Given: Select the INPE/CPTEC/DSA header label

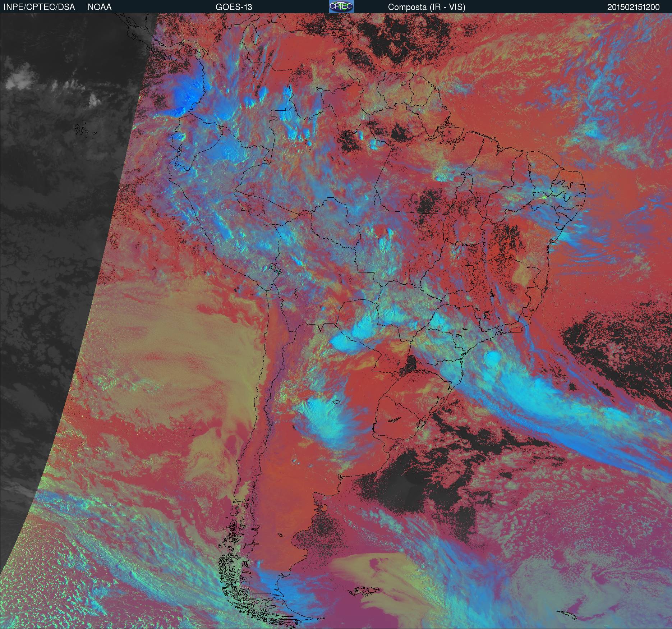Looking at the screenshot, I should [39, 7].
